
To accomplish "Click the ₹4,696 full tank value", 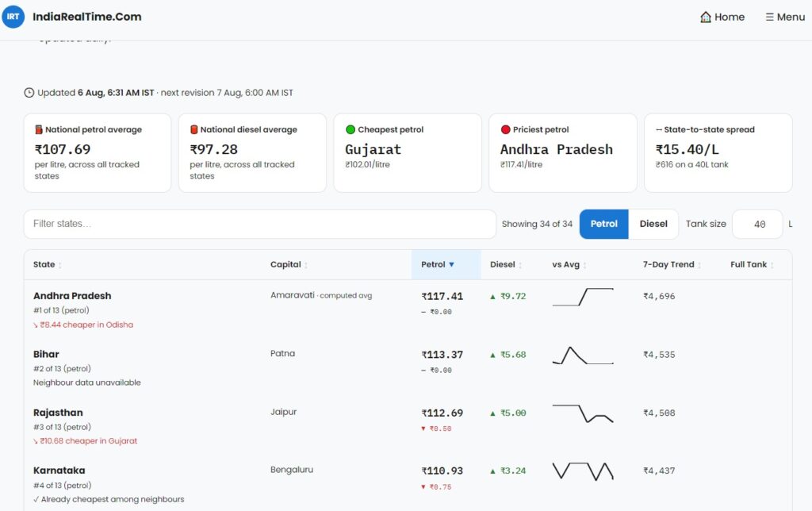I will pyautogui.click(x=659, y=297).
